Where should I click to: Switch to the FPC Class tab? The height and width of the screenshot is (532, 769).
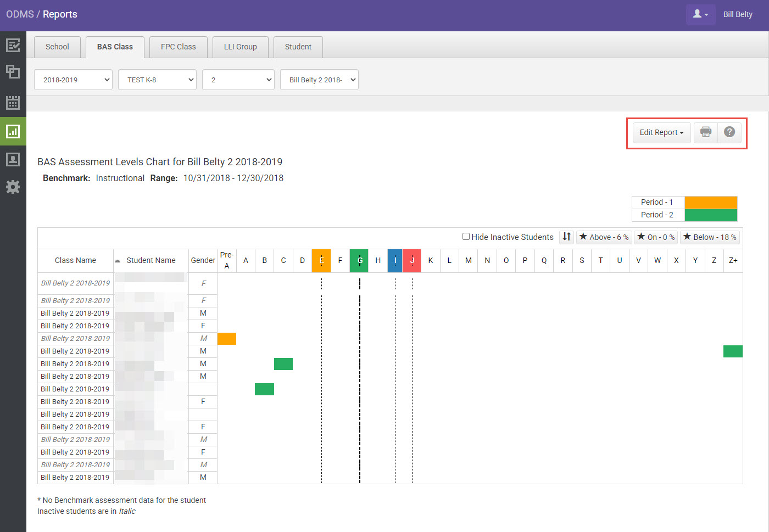(x=178, y=47)
